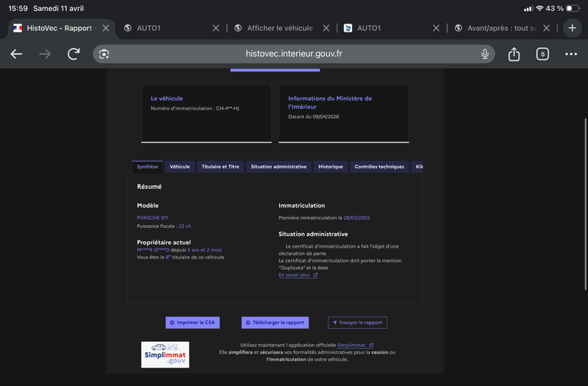Open the share sheet icon
The height and width of the screenshot is (386, 588).
coord(514,54)
